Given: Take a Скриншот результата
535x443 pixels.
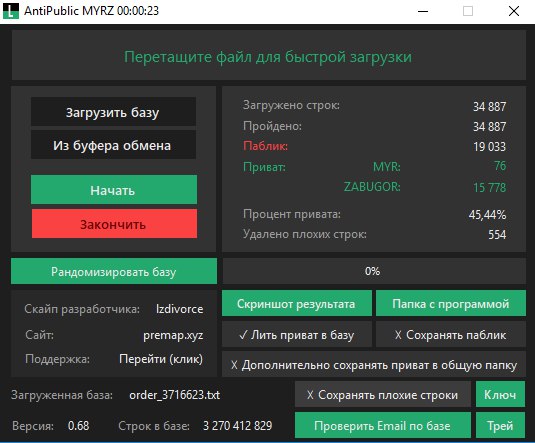Looking at the screenshot, I should point(297,303).
